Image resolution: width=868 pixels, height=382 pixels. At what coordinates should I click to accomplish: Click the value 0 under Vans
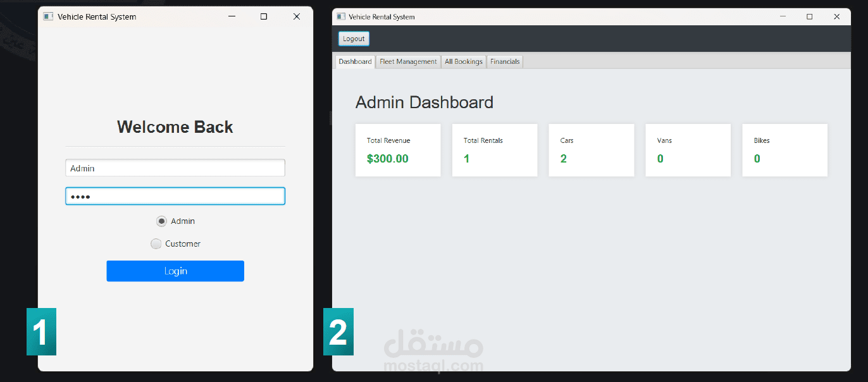pyautogui.click(x=660, y=159)
